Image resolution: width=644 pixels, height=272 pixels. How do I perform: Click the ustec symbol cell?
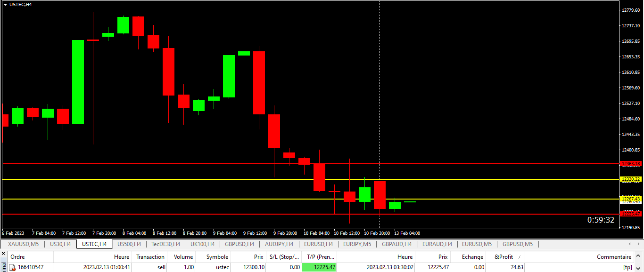click(222, 267)
